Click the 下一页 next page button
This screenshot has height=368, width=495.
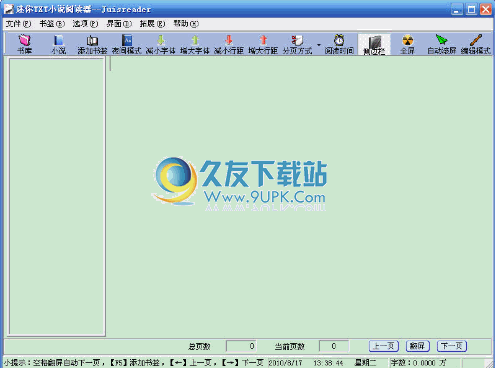[452, 346]
